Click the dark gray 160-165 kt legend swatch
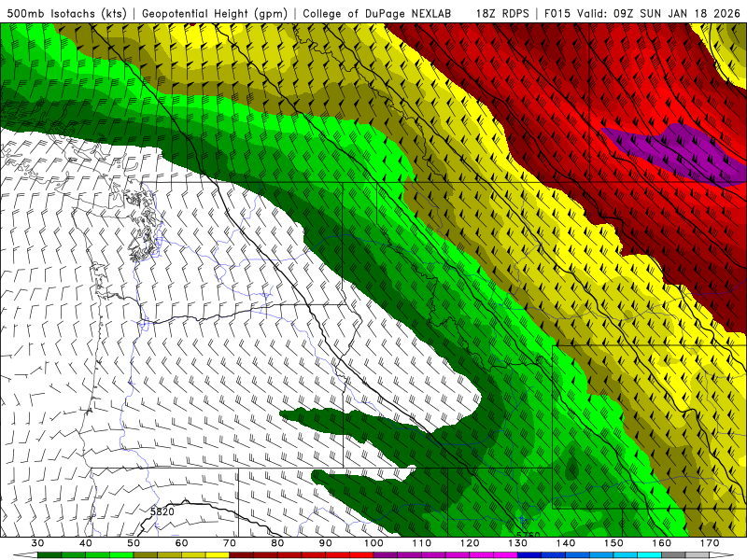Image resolution: width=747 pixels, height=560 pixels. pos(673,555)
